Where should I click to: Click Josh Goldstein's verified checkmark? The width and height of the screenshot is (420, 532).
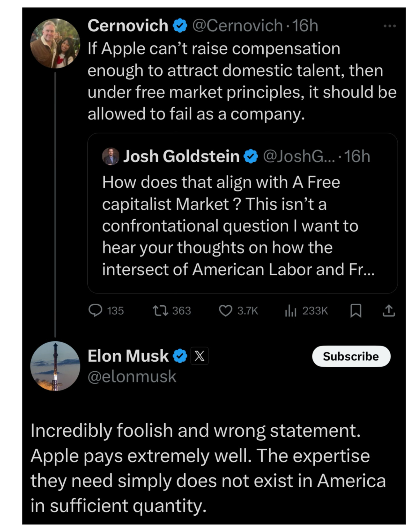point(251,156)
